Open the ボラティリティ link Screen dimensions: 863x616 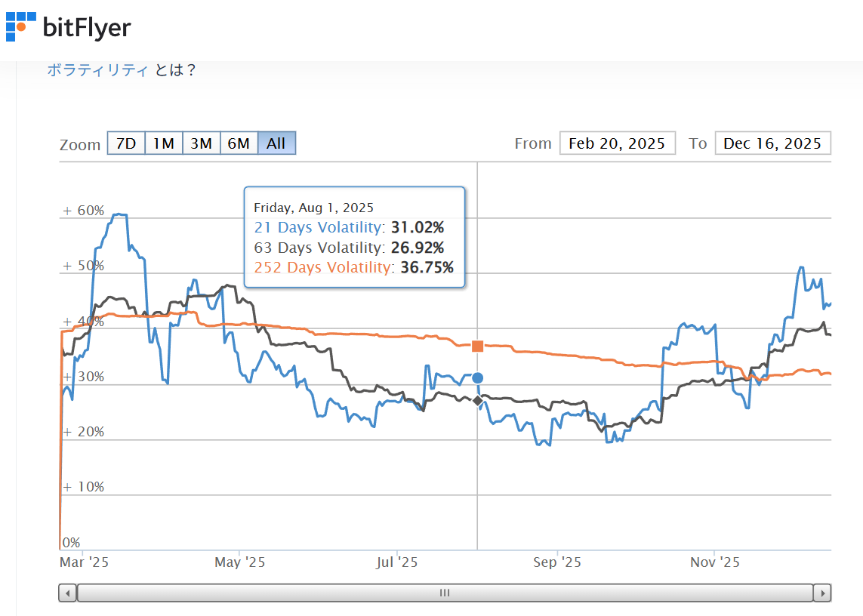pos(97,70)
